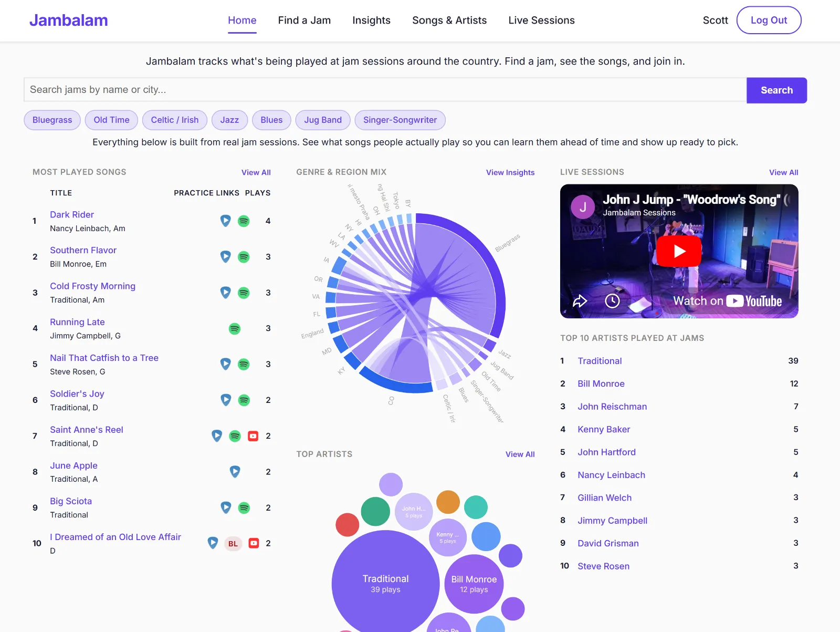
Task: Open Spotify link for Dark Rider
Action: pyautogui.click(x=244, y=221)
